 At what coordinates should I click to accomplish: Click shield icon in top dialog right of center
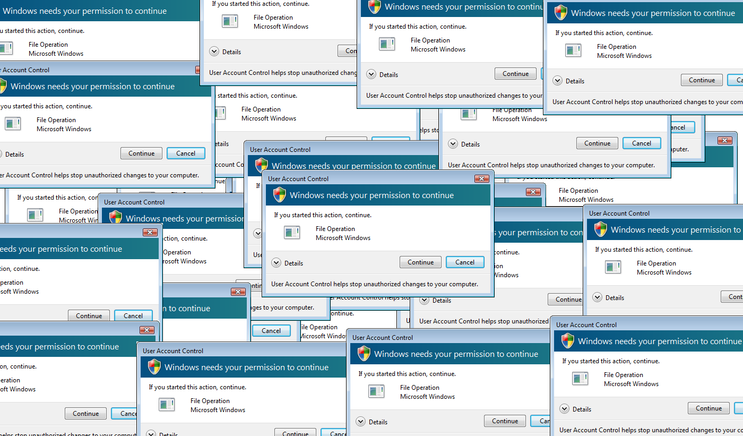pos(374,7)
